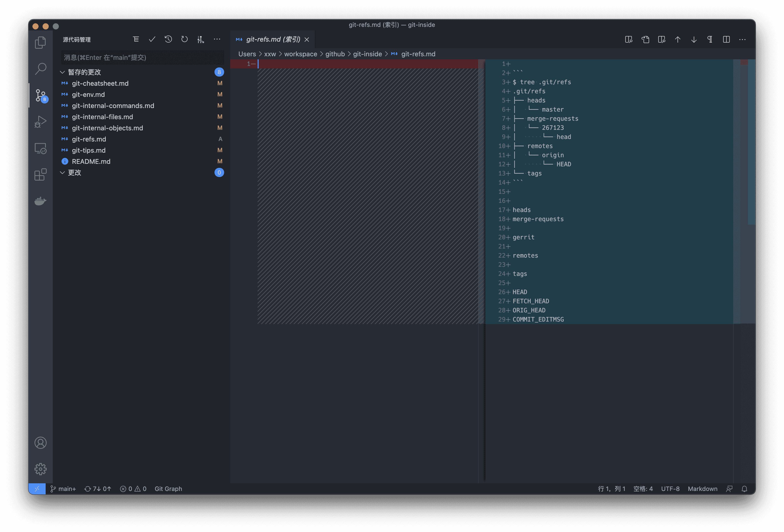The image size is (784, 532).
Task: Open the Explorer view in activity bar
Action: click(x=41, y=43)
